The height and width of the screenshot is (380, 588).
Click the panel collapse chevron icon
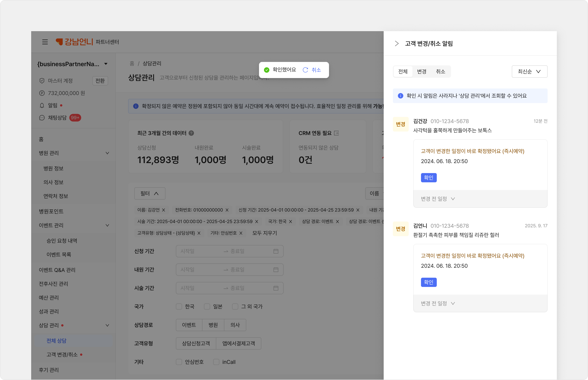(396, 44)
